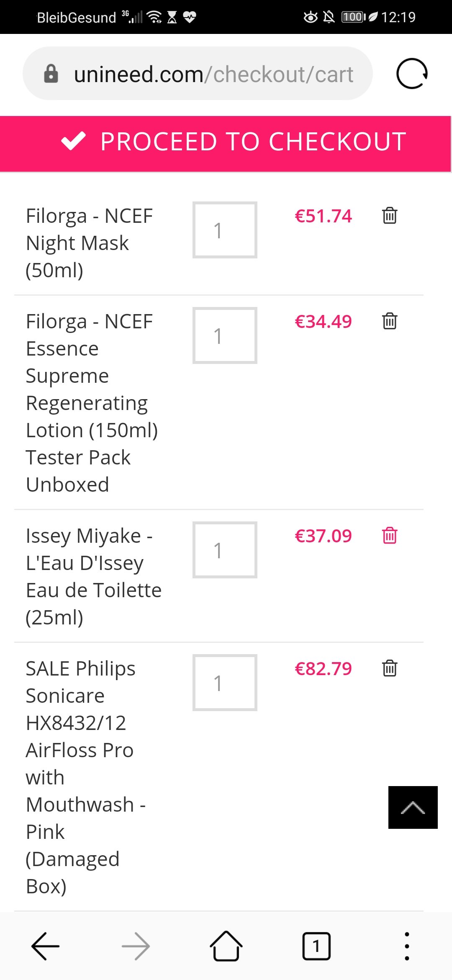Remove Filorga NCEF Essence Supreme Lotion item
The width and height of the screenshot is (452, 980).
pyautogui.click(x=389, y=322)
